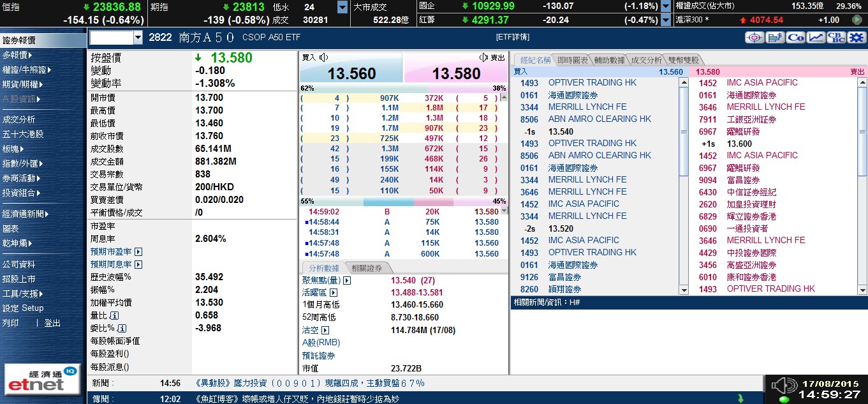This screenshot has width=868, height=404.
Task: Click the CBBC icon in the toolbar
Action: click(836, 38)
